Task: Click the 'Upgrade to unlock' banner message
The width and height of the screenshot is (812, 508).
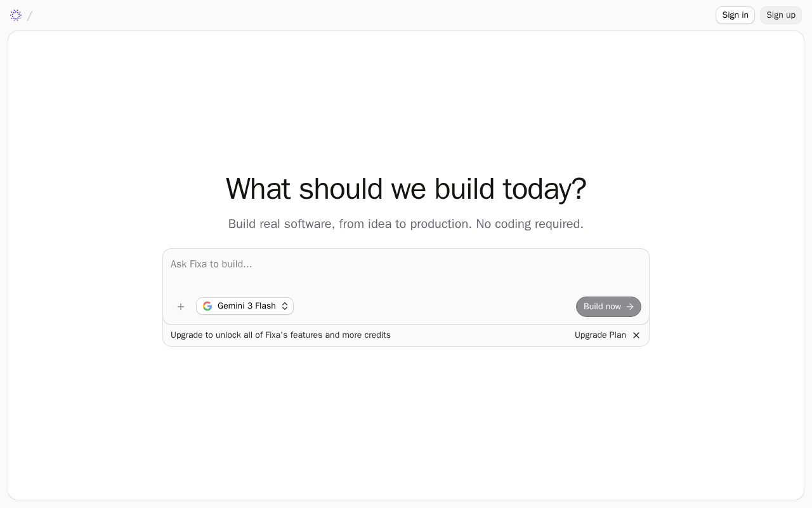Action: click(280, 335)
